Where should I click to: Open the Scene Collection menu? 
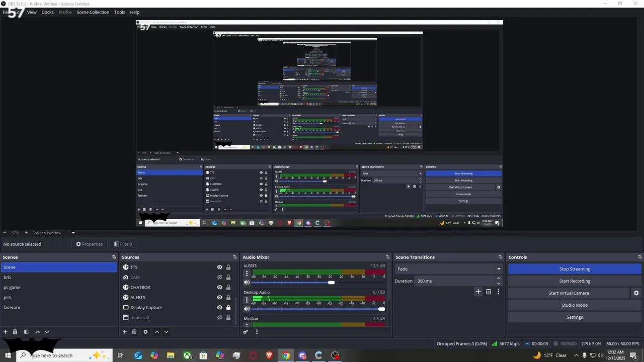[93, 12]
